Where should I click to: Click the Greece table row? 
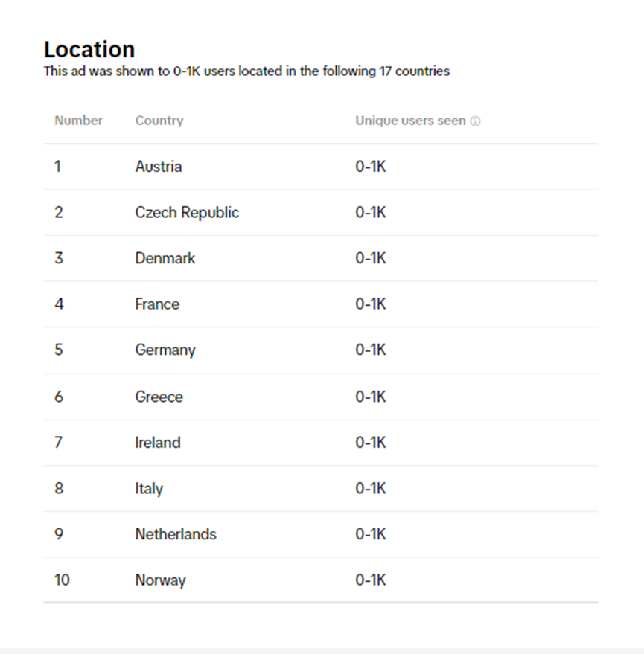click(x=321, y=397)
